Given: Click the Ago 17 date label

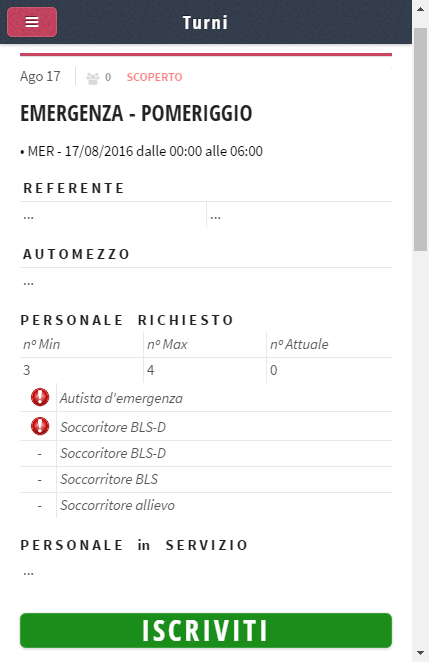Looking at the screenshot, I should pyautogui.click(x=40, y=76).
